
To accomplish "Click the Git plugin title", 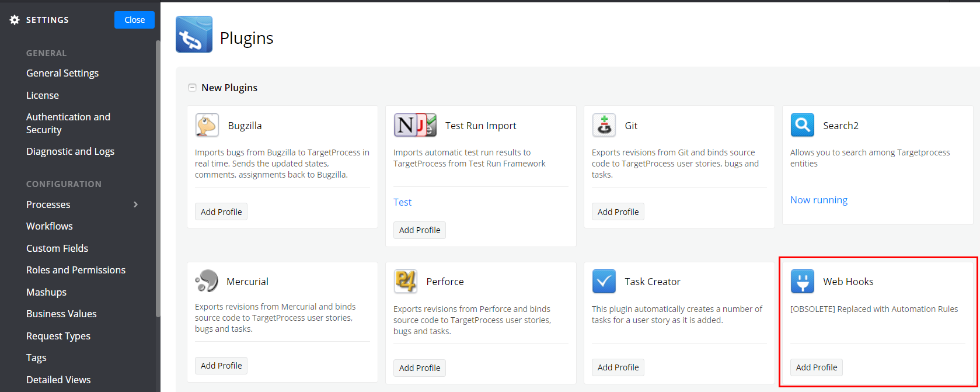I will pyautogui.click(x=631, y=126).
